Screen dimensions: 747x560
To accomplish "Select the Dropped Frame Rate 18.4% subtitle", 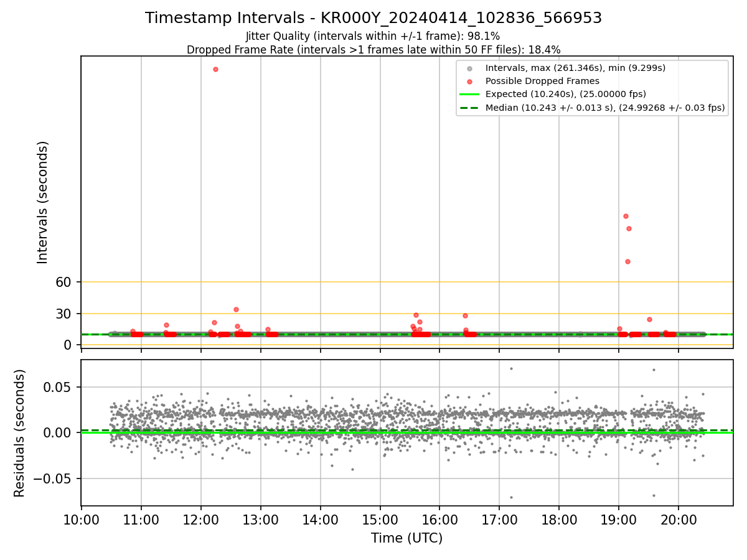I will 374,50.
